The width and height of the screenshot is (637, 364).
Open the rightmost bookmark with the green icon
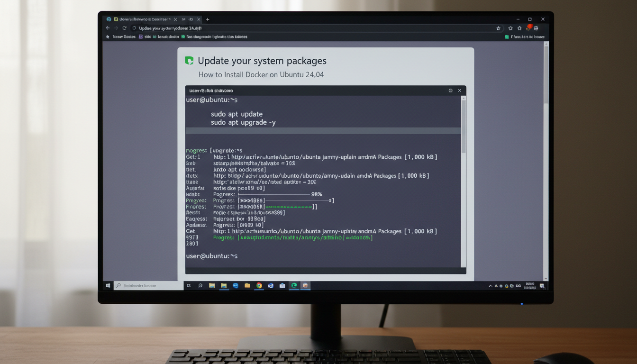(525, 36)
